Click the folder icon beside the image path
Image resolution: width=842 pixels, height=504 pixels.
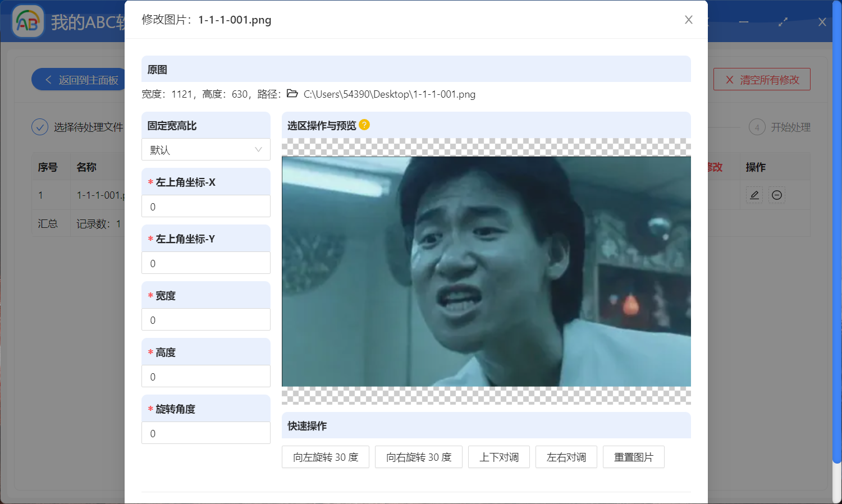click(x=292, y=94)
